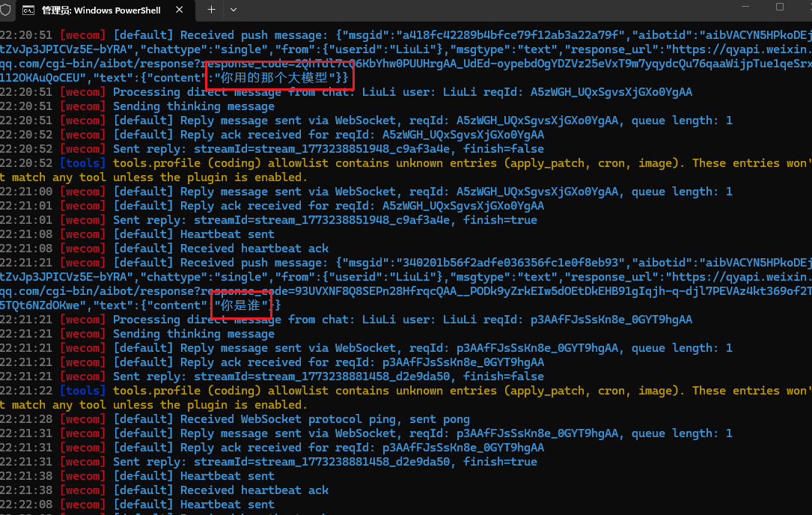Open the new-tab profile dropdown arrow
This screenshot has width=812, height=515.
(233, 10)
